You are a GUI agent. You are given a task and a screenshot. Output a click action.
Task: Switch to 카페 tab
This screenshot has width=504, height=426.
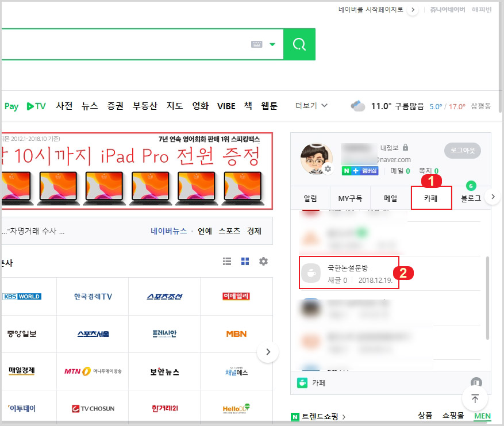(x=431, y=198)
